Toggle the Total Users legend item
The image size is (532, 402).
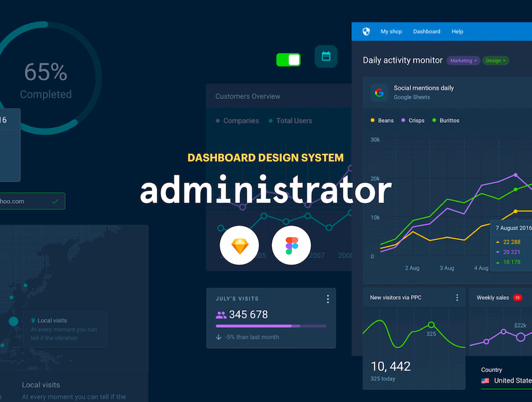click(x=290, y=121)
